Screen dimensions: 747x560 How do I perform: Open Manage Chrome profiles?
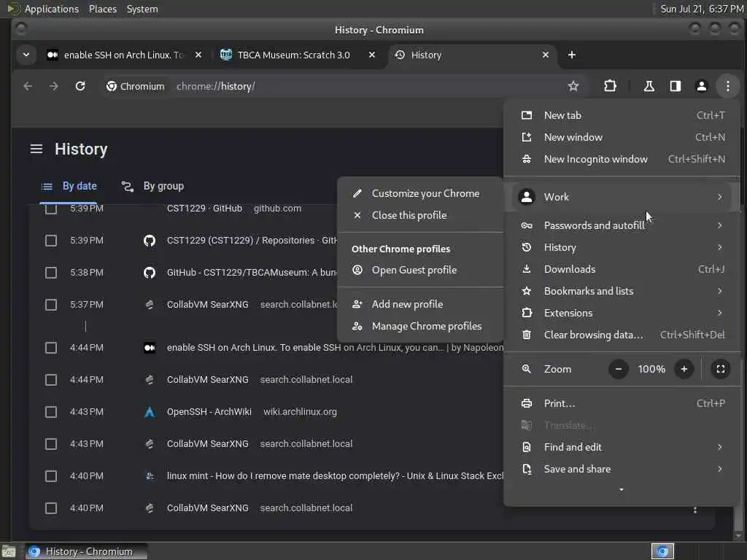coord(420,326)
